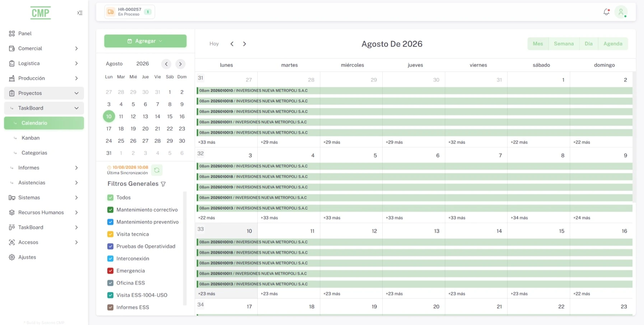Expand the Informes submenu chevron
644x325 pixels.
76,168
